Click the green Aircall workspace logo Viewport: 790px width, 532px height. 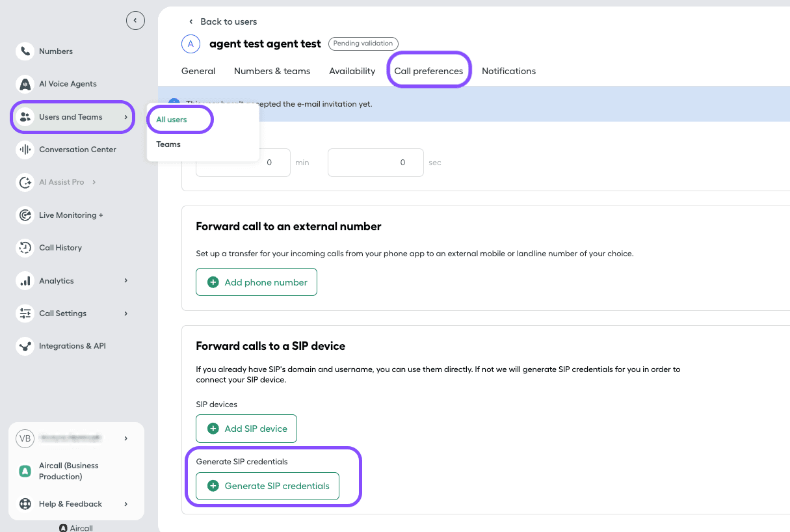point(25,470)
